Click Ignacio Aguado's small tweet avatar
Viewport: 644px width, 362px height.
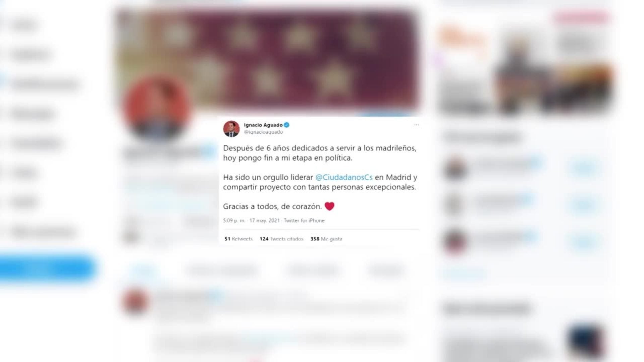[231, 129]
